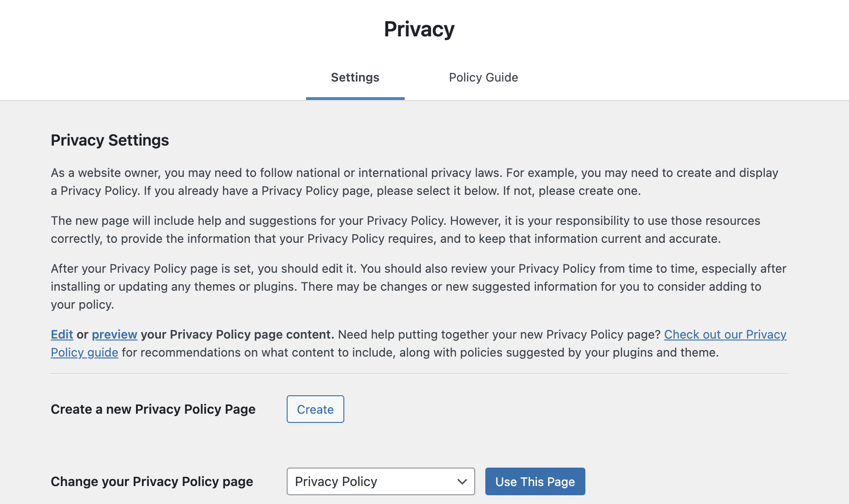Click the Create button for new policy page
Screen dimensions: 849x504
[315, 409]
